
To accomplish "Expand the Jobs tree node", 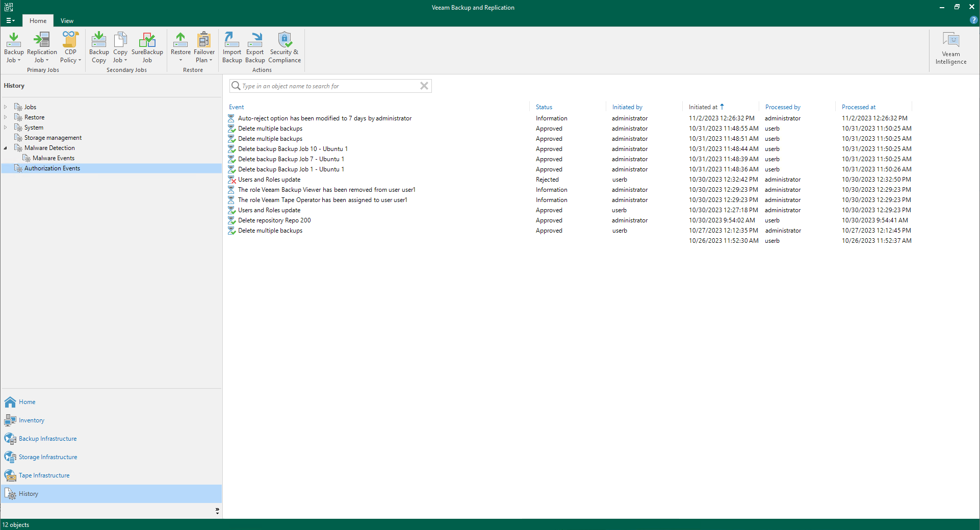I will (x=6, y=107).
